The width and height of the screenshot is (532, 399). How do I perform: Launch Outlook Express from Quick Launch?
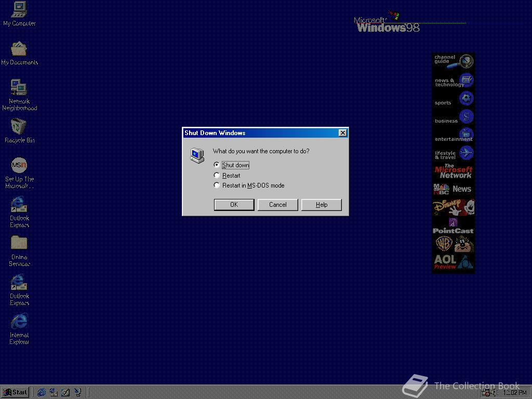coord(54,392)
